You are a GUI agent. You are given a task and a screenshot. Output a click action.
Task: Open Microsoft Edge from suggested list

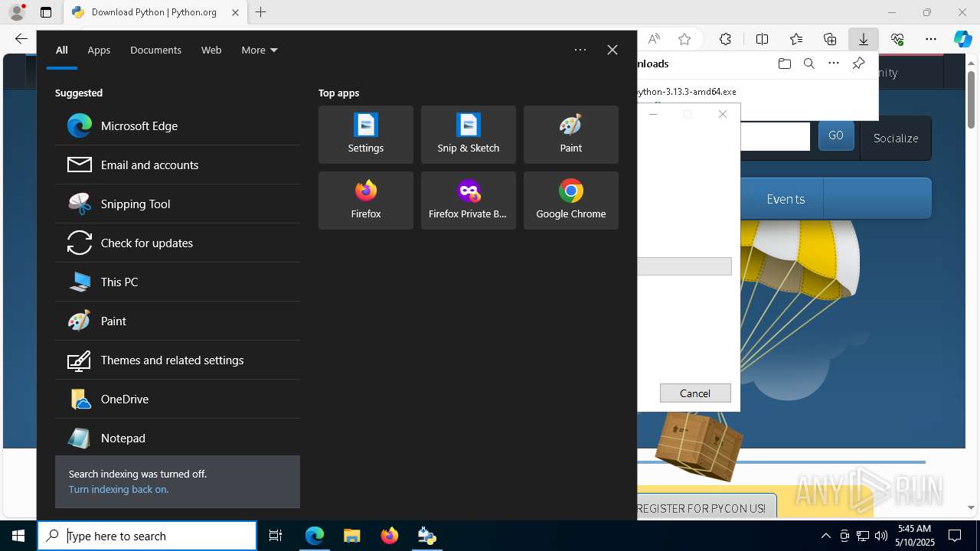tap(178, 126)
